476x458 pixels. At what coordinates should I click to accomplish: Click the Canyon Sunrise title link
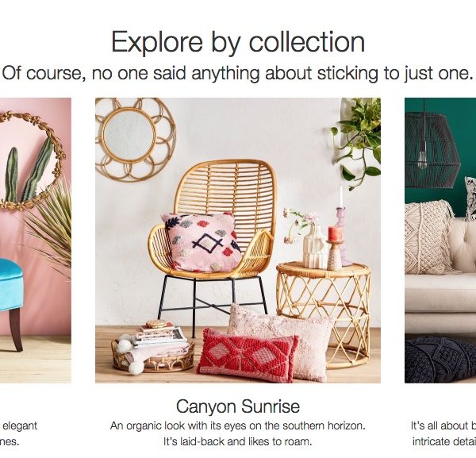pos(238,406)
